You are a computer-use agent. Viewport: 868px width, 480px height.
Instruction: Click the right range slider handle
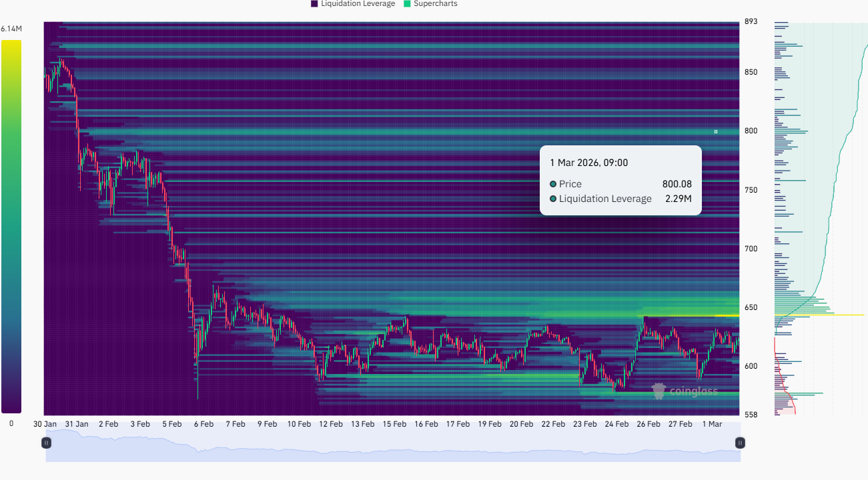(739, 443)
